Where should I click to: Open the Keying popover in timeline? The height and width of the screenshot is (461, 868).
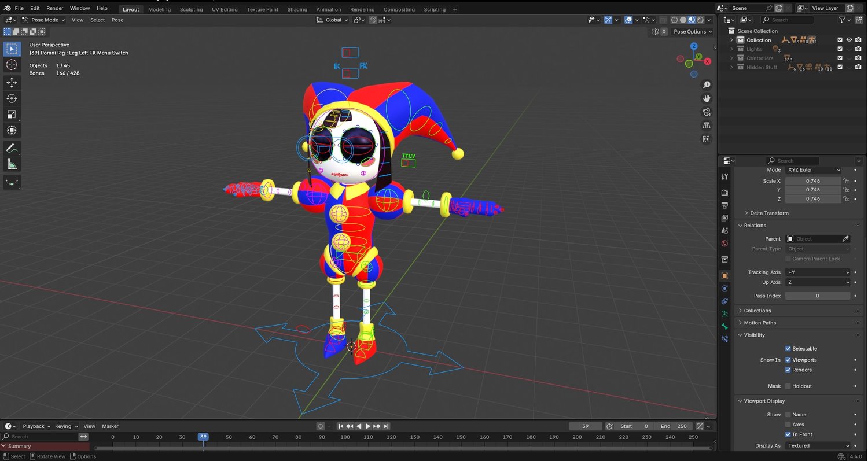[66, 426]
